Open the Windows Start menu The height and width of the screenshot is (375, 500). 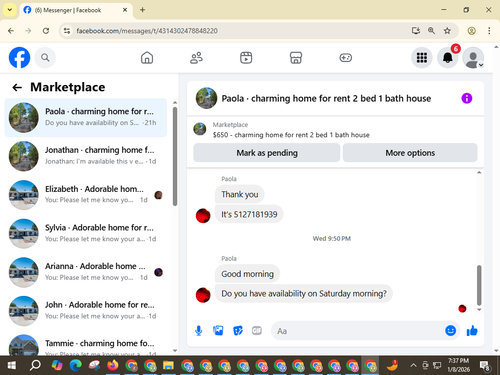[11, 366]
